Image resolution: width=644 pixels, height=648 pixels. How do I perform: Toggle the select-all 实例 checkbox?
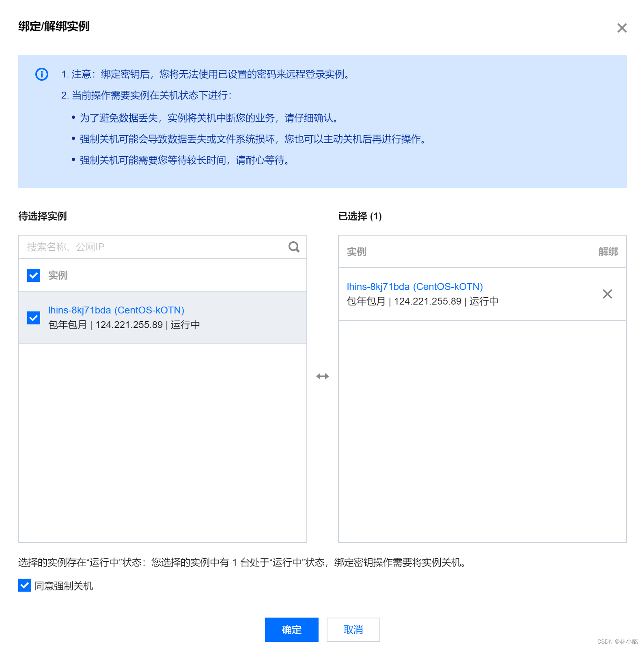34,275
